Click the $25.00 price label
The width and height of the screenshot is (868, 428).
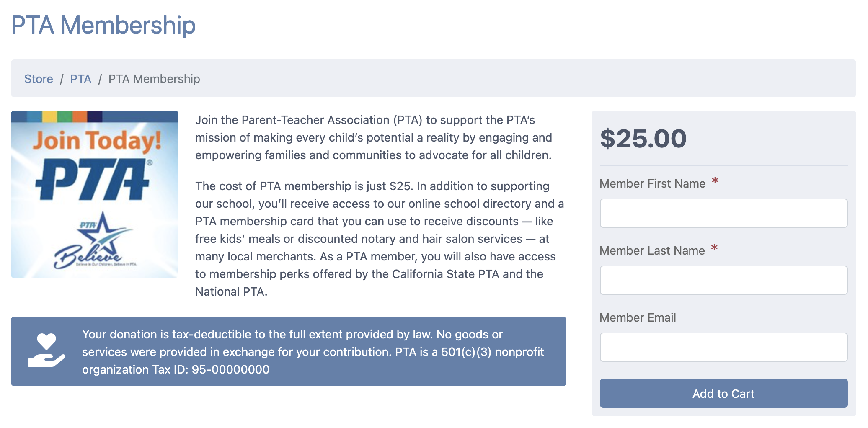(x=643, y=139)
